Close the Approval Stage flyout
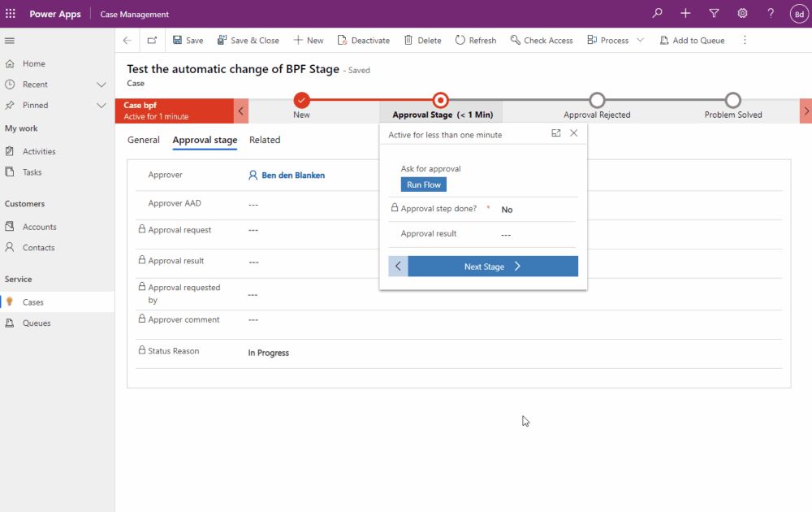Viewport: 812px width, 512px height. (574, 133)
